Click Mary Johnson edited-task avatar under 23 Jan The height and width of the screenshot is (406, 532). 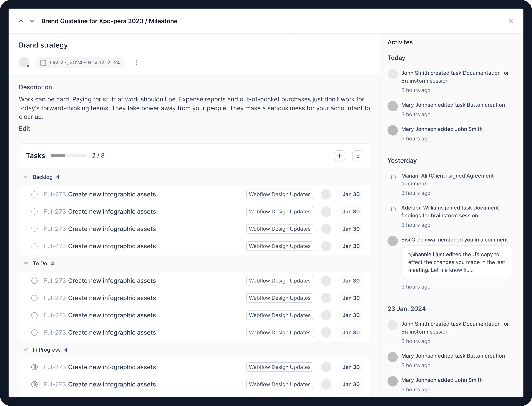[x=393, y=357]
